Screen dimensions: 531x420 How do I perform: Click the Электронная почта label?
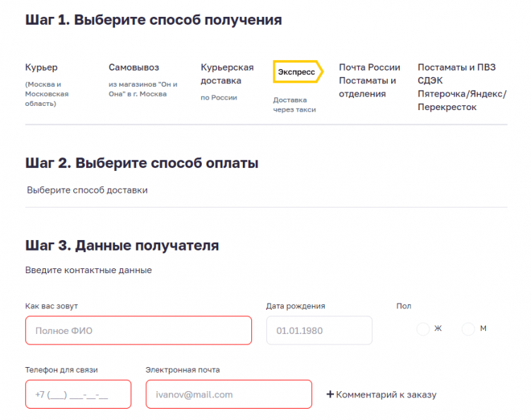[x=182, y=370]
